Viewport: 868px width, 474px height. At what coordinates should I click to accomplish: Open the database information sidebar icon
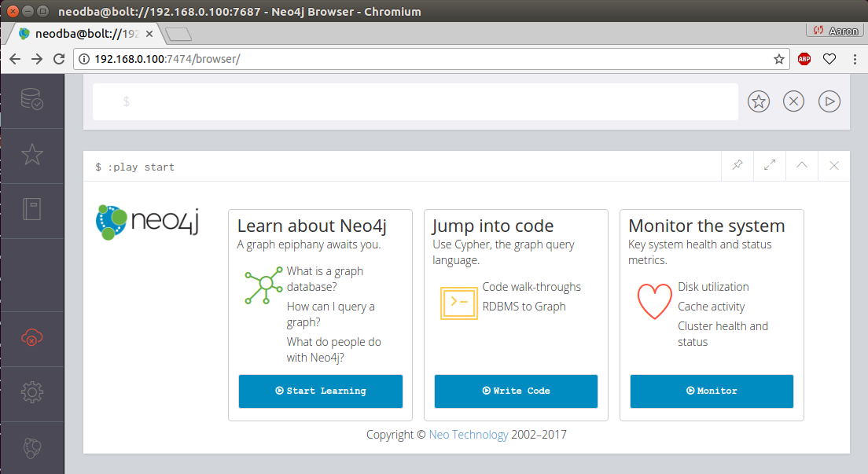point(31,100)
